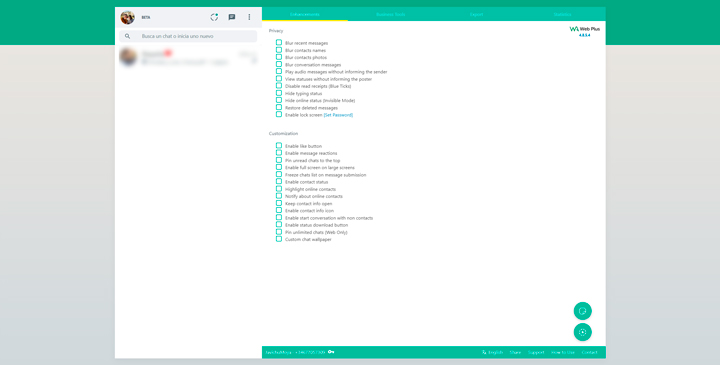Toggle View statuses without informing the poster
Image resolution: width=720 pixels, height=365 pixels.
tap(279, 79)
